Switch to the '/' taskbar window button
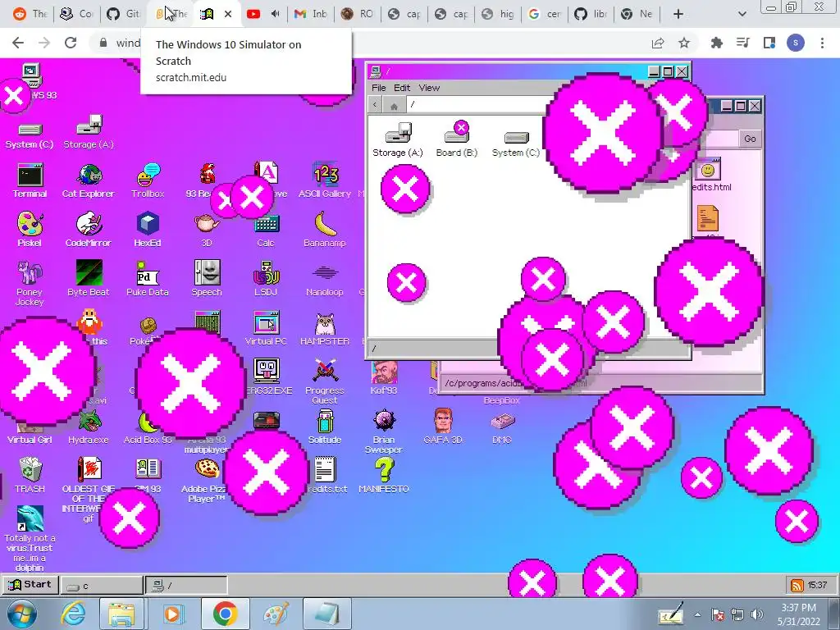 click(186, 586)
